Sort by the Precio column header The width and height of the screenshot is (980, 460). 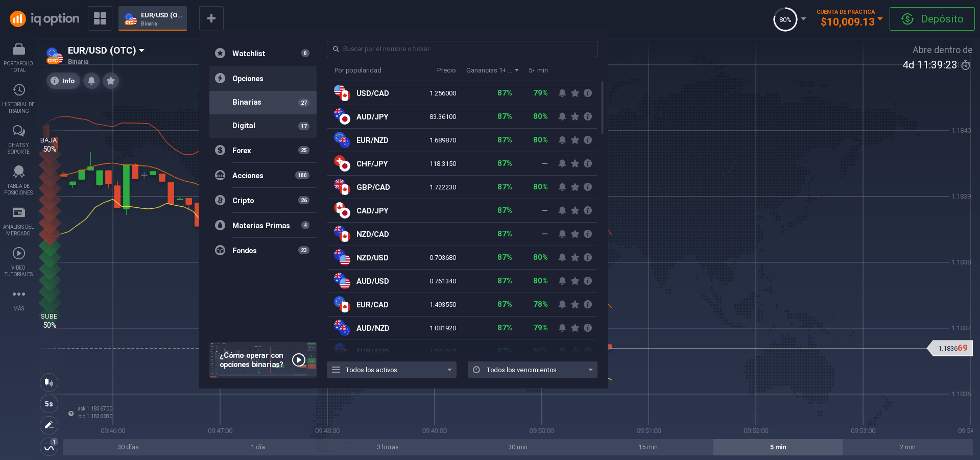[446, 70]
